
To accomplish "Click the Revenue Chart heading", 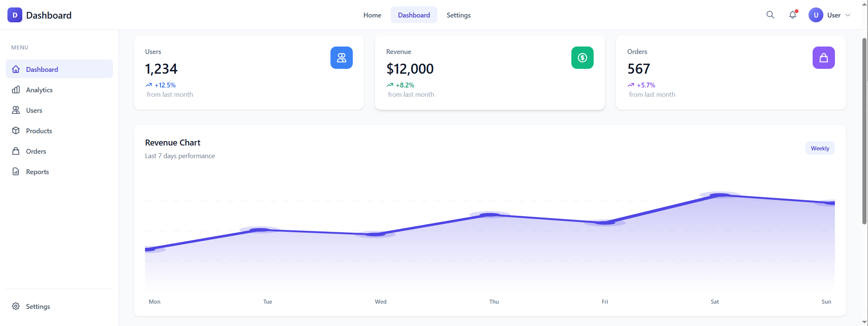I will [x=172, y=143].
